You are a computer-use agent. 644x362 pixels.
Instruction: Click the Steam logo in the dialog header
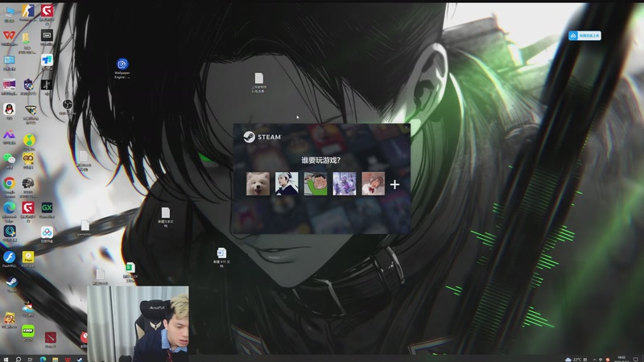[262, 137]
